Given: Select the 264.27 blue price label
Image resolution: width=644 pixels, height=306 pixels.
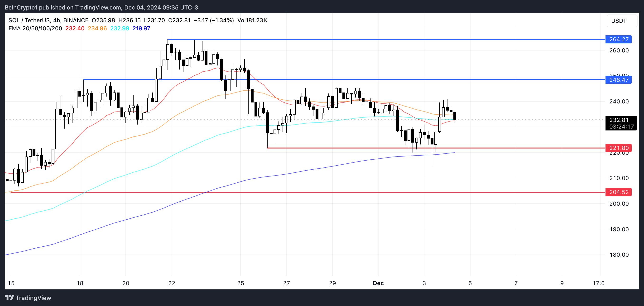Looking at the screenshot, I should coord(619,39).
